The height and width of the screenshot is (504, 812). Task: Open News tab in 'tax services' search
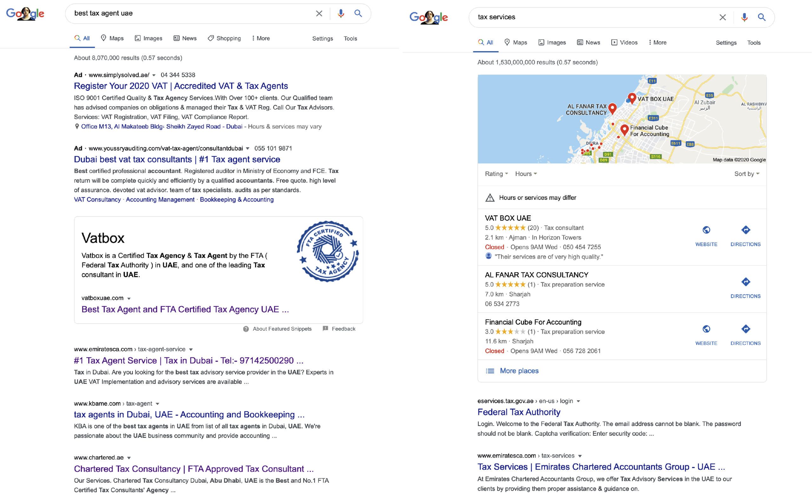tap(589, 42)
